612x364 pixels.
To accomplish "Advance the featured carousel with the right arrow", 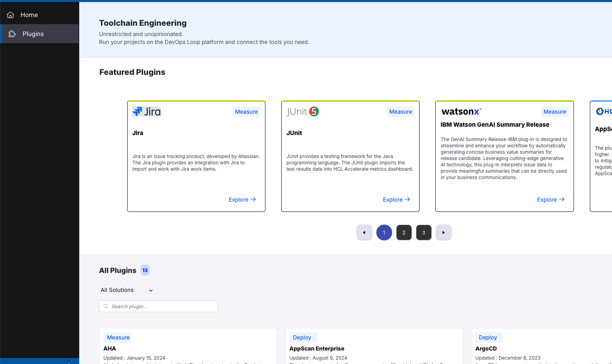I will [444, 233].
